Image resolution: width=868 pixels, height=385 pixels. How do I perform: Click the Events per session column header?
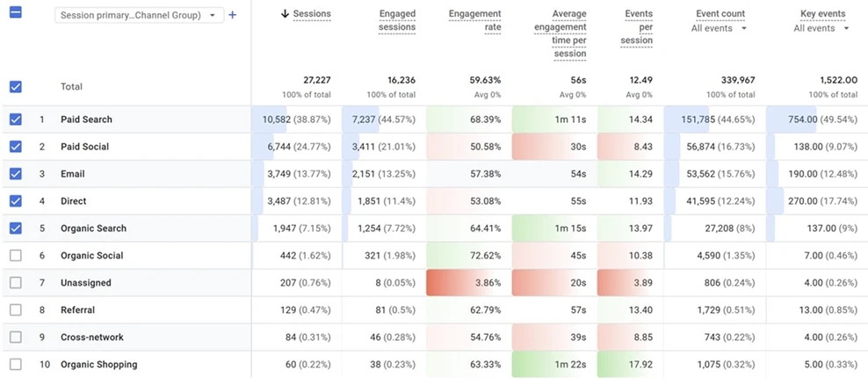tap(637, 27)
